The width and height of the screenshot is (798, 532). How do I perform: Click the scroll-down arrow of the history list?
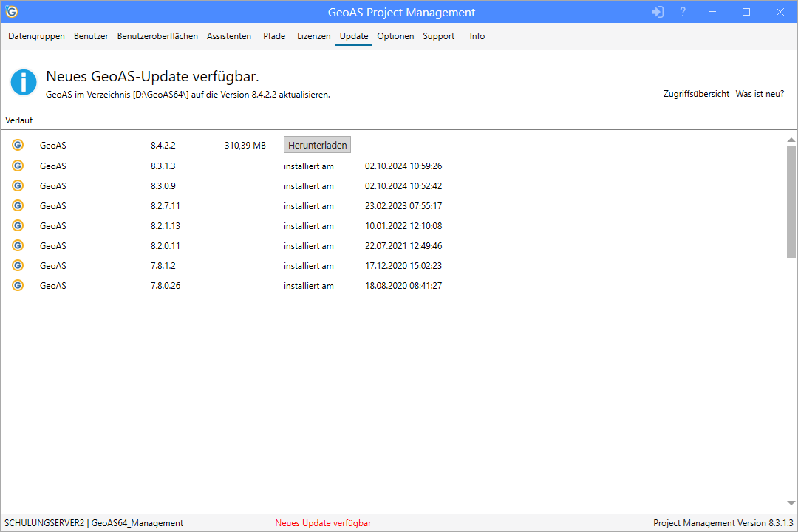pos(791,503)
